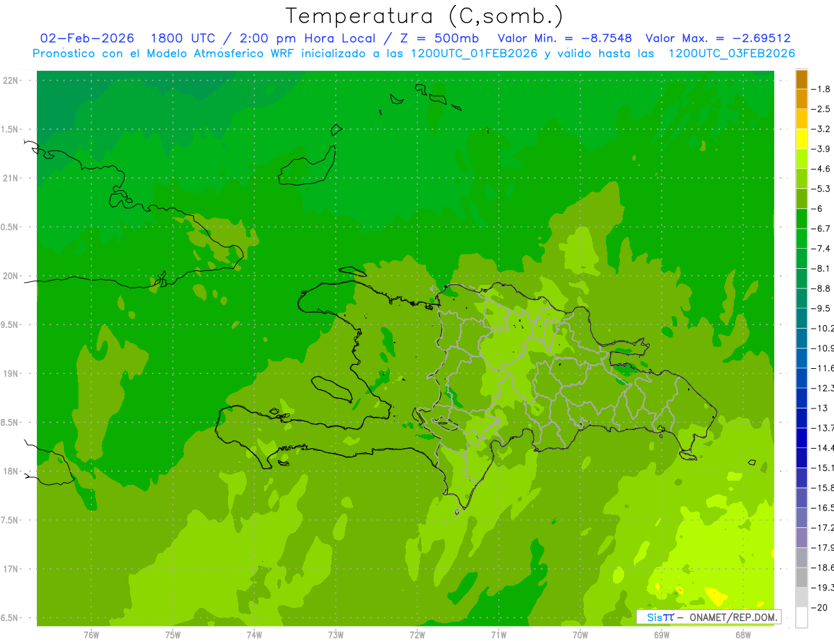The image size is (834, 644).
Task: Click the '-1.8' colorbar value
Action: pos(821,89)
